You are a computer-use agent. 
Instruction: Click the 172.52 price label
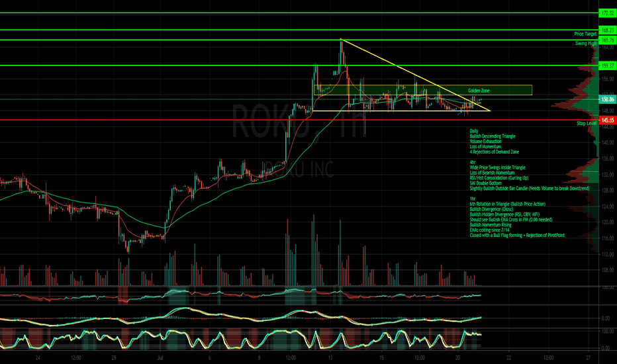coord(608,13)
